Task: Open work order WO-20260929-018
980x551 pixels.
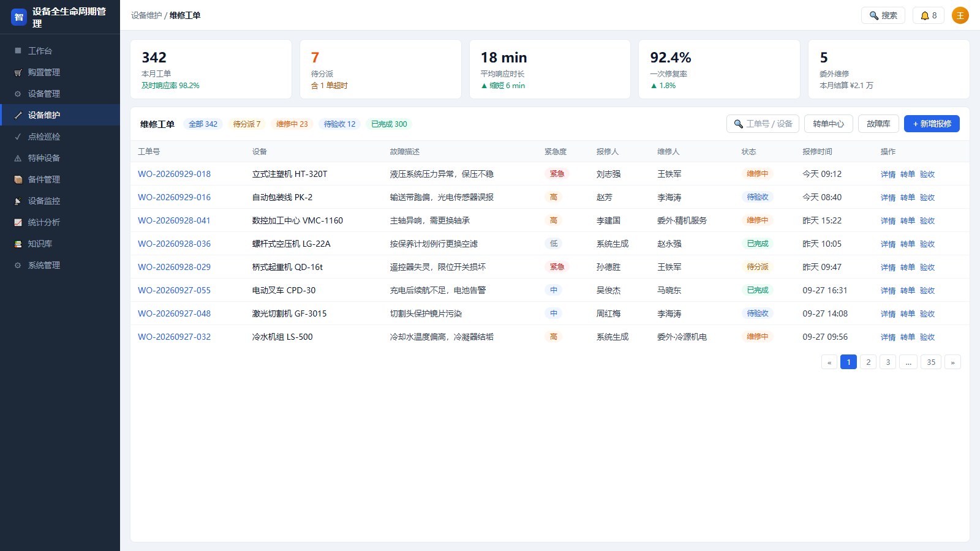Action: click(174, 174)
